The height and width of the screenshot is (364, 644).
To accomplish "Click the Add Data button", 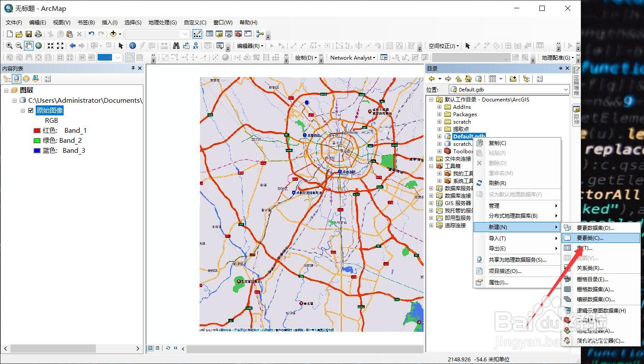I will coord(113,34).
